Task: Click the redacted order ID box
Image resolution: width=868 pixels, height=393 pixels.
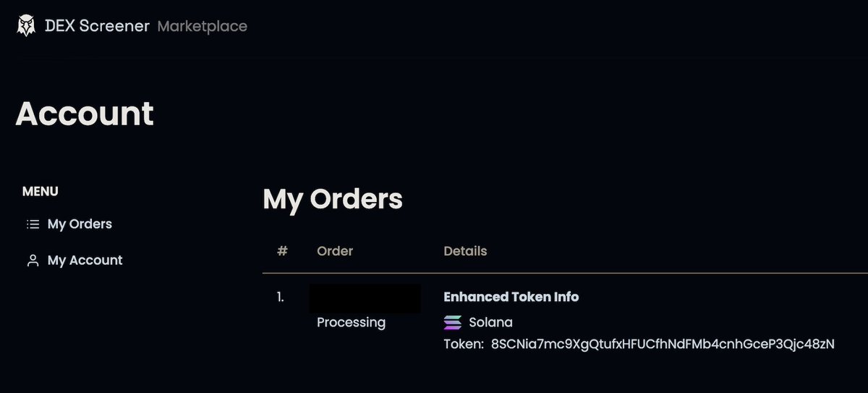Action: (x=365, y=298)
